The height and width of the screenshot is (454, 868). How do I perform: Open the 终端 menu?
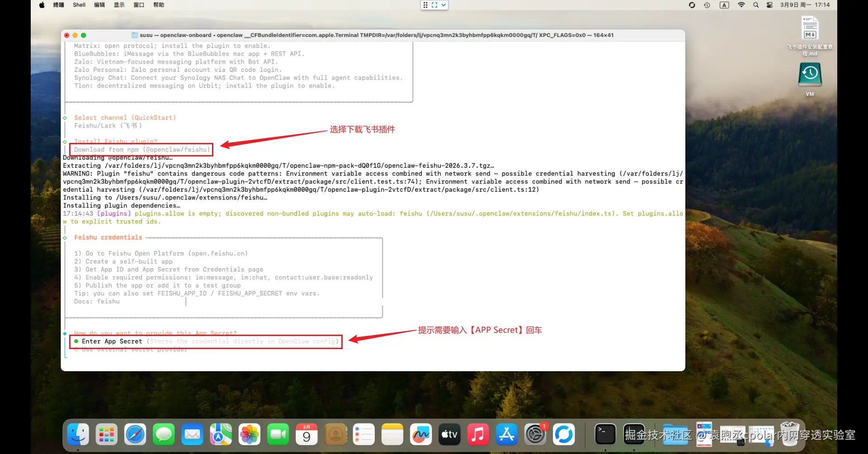(59, 5)
